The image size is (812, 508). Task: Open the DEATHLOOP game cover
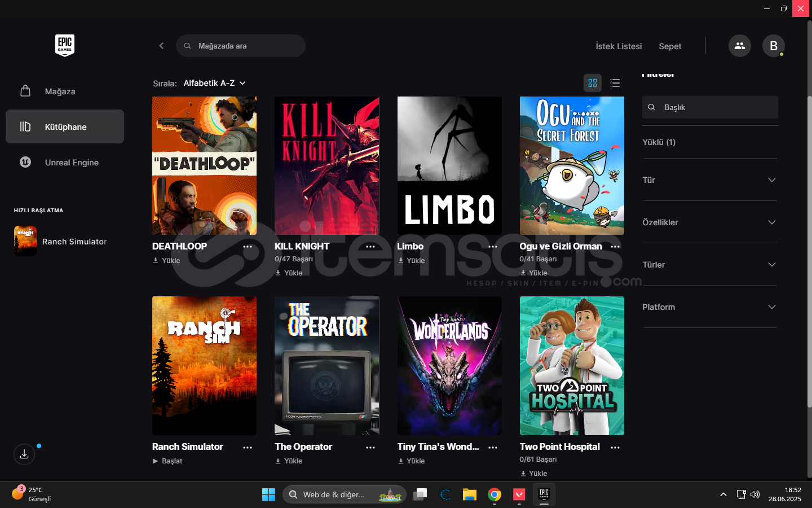204,165
